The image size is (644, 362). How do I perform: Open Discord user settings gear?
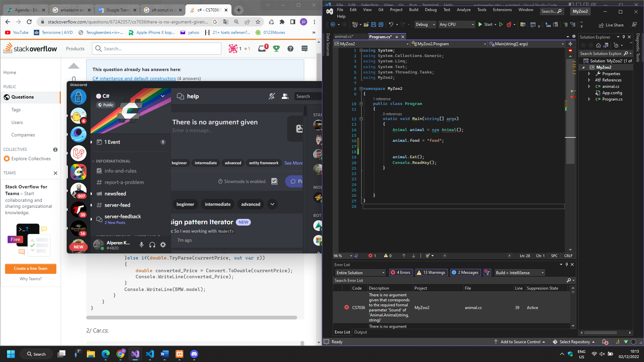163,245
